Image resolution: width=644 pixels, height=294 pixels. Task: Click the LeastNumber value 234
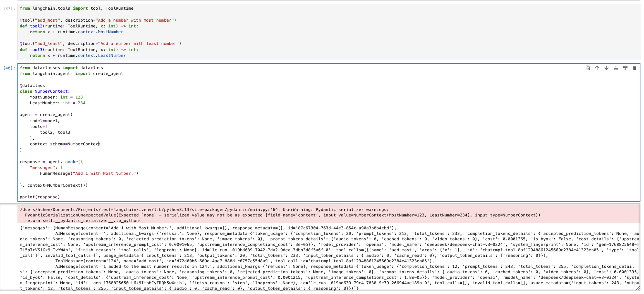(81, 103)
